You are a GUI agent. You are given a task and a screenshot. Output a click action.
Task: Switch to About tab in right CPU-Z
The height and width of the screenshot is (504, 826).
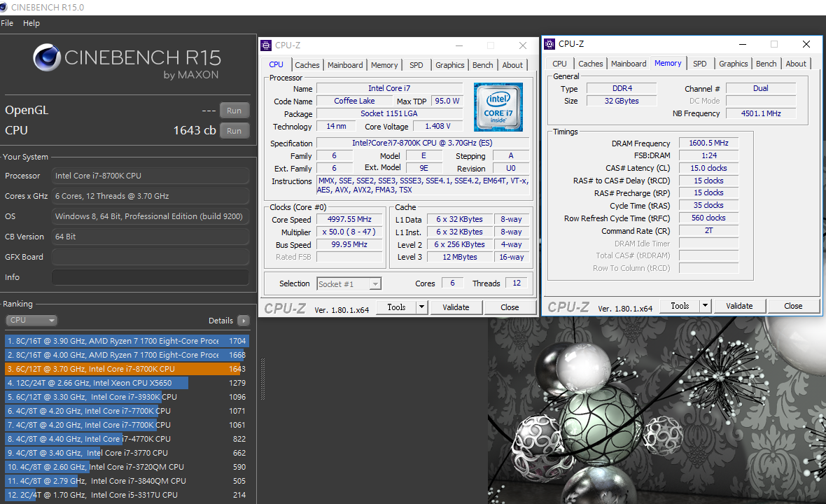click(796, 63)
